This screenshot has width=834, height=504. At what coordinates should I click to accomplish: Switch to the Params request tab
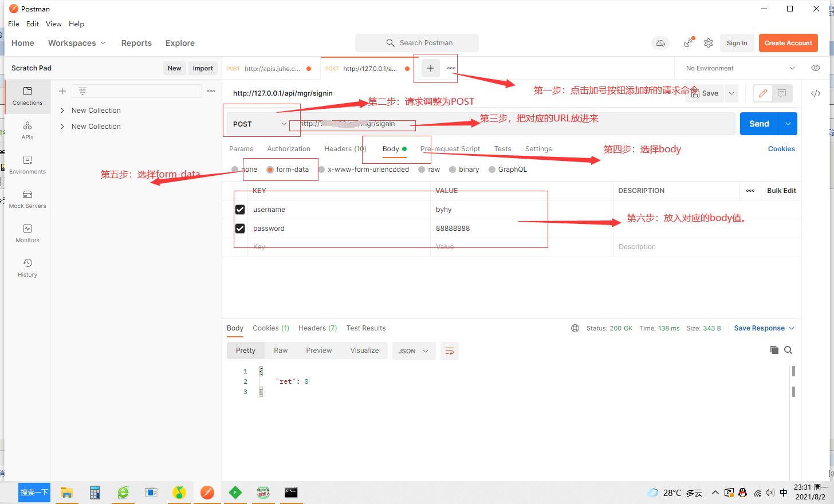(241, 149)
